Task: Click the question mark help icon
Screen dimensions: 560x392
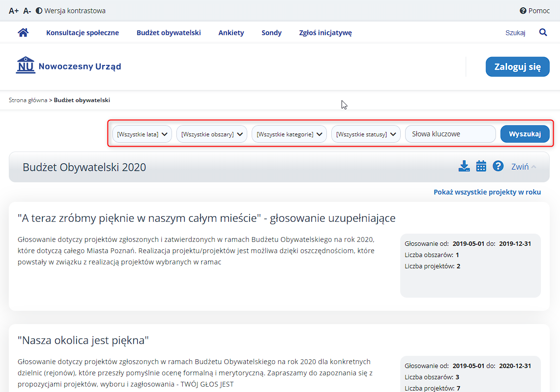Action: (x=498, y=166)
